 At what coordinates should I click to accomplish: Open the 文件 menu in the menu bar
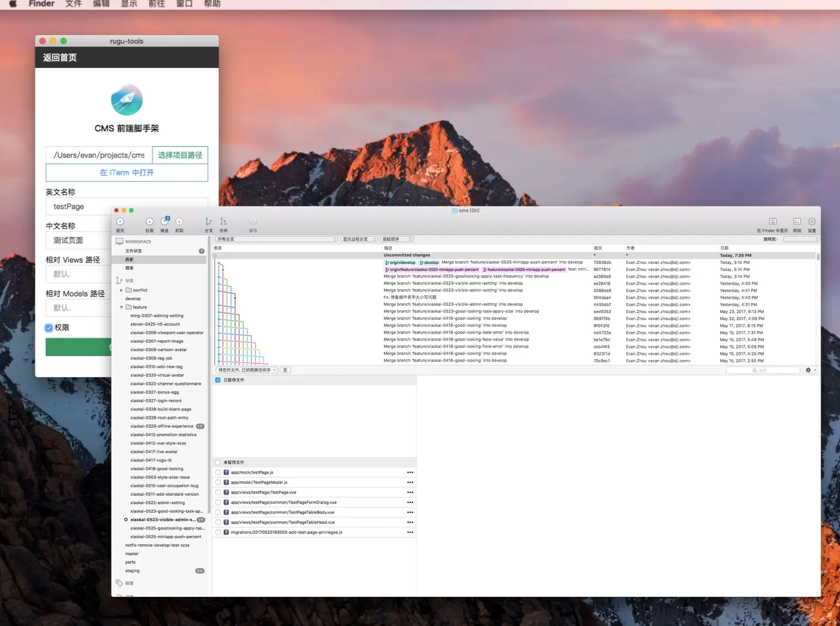[73, 4]
